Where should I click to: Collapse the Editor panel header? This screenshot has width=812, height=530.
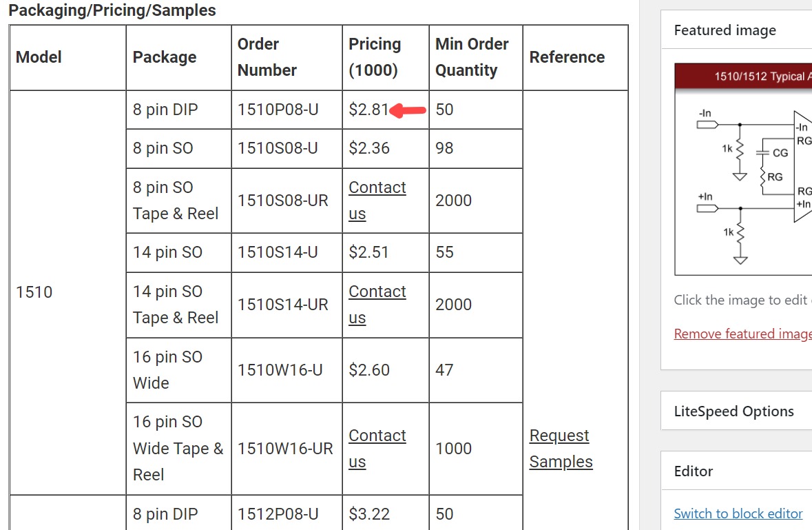(x=736, y=471)
